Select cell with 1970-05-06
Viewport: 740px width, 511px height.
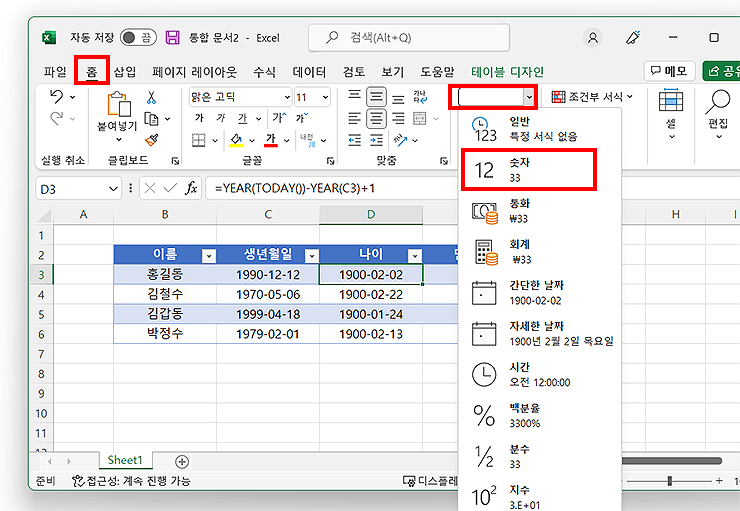point(268,294)
